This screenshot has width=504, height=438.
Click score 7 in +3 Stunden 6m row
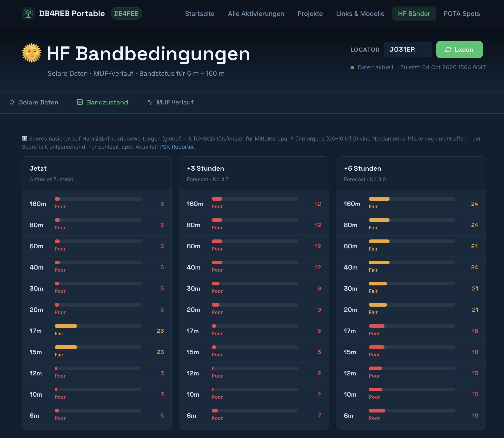pyautogui.click(x=319, y=416)
